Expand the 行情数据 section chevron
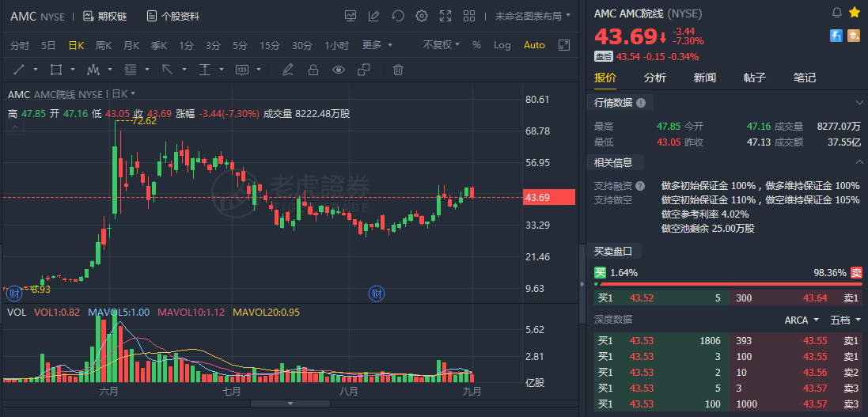The height and width of the screenshot is (417, 868). coord(859,102)
